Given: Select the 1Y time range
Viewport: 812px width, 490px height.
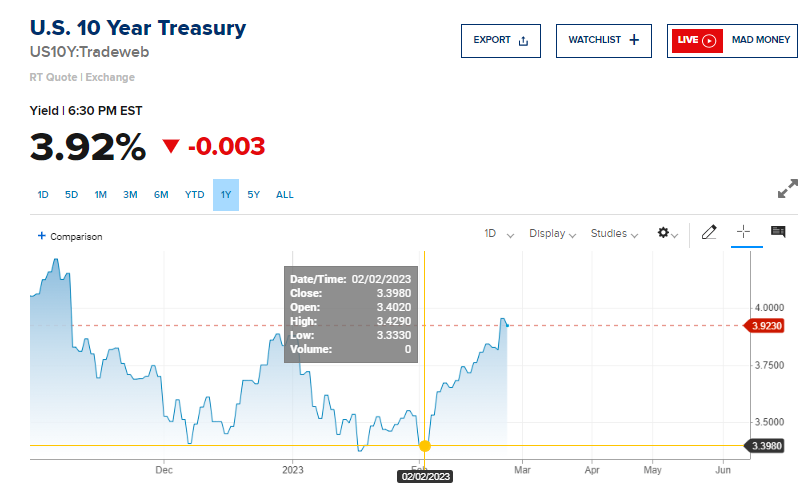Looking at the screenshot, I should coord(226,194).
